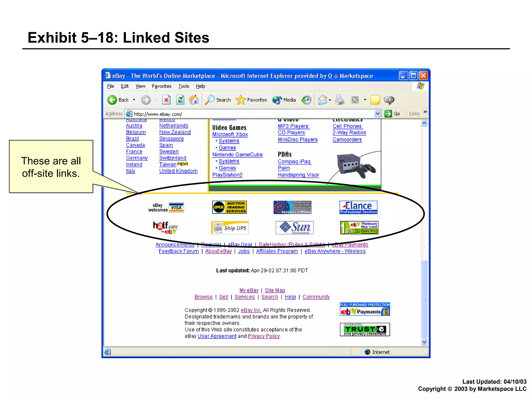This screenshot has width=532, height=399.
Task: Open the Nintendo GameCube link
Action: (x=237, y=155)
